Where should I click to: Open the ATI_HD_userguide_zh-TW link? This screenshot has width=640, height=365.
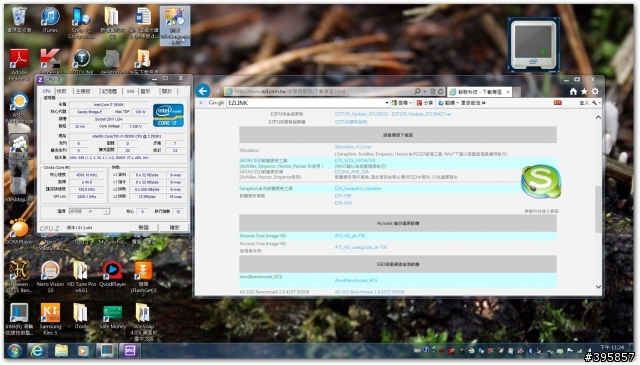click(x=361, y=247)
